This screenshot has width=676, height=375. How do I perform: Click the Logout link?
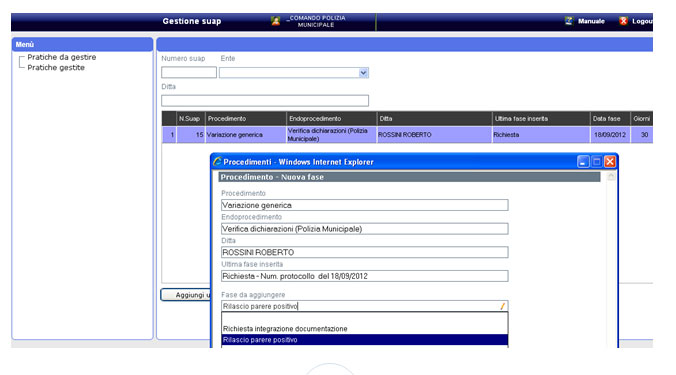pyautogui.click(x=642, y=21)
